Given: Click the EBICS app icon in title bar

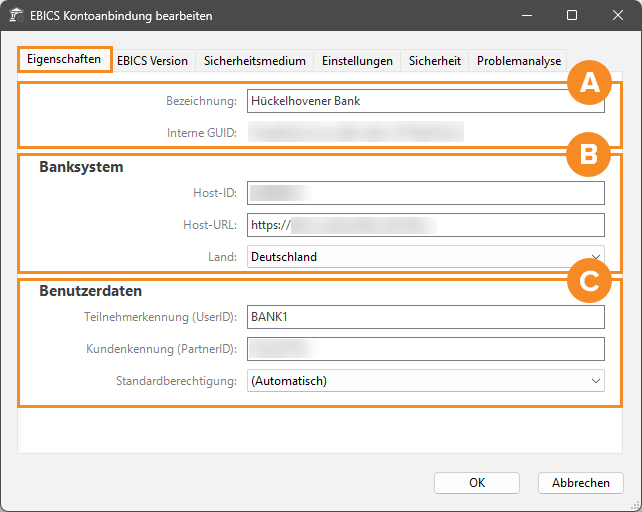Looking at the screenshot, I should [x=16, y=16].
